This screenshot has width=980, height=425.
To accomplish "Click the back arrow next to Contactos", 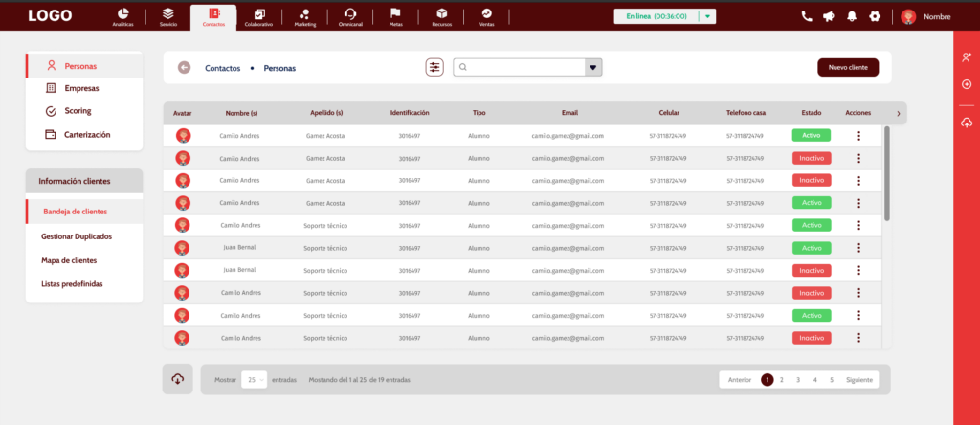I will coord(184,68).
